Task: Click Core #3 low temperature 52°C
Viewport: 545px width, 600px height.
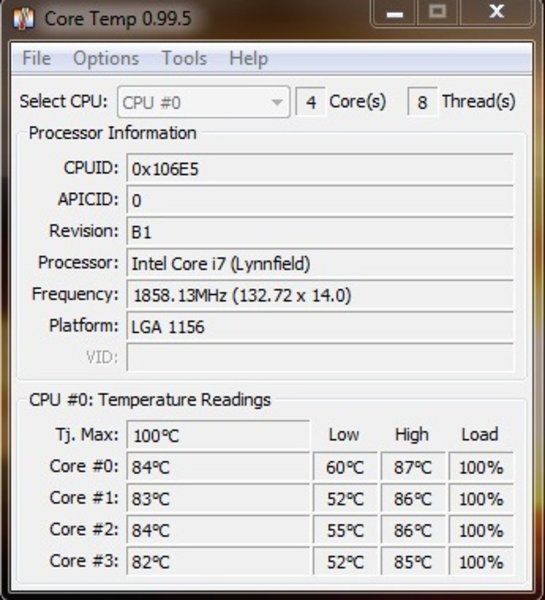Action: (345, 561)
